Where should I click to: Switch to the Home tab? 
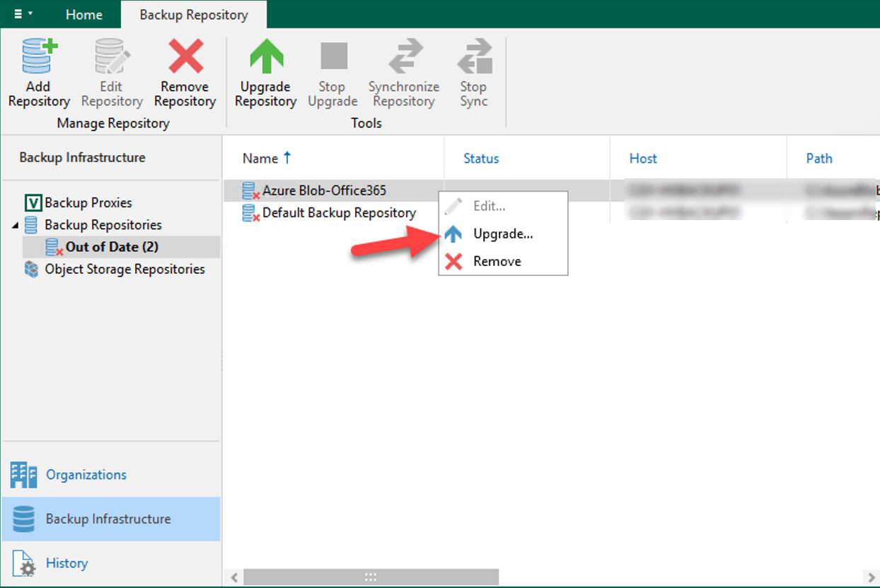tap(83, 15)
